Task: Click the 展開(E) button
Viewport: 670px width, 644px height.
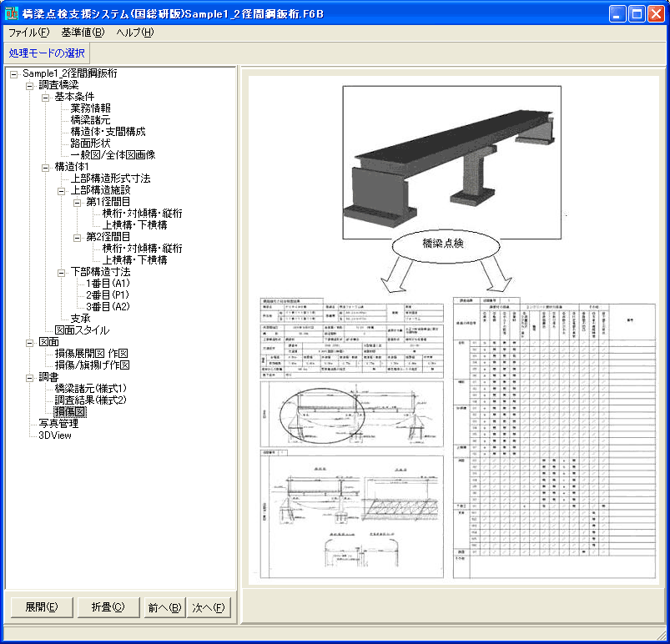Action: (42, 607)
